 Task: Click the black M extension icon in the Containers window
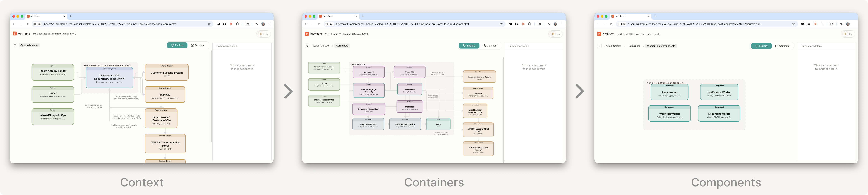510,24
